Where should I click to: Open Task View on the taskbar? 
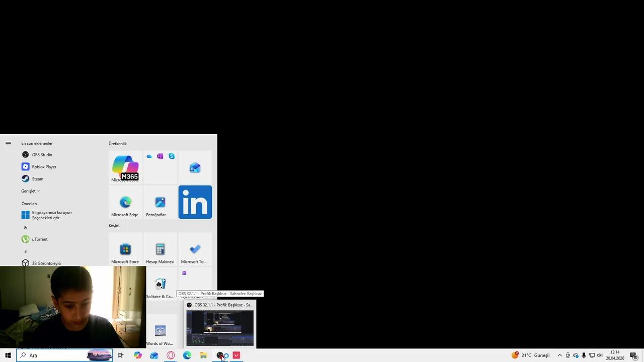pyautogui.click(x=121, y=355)
